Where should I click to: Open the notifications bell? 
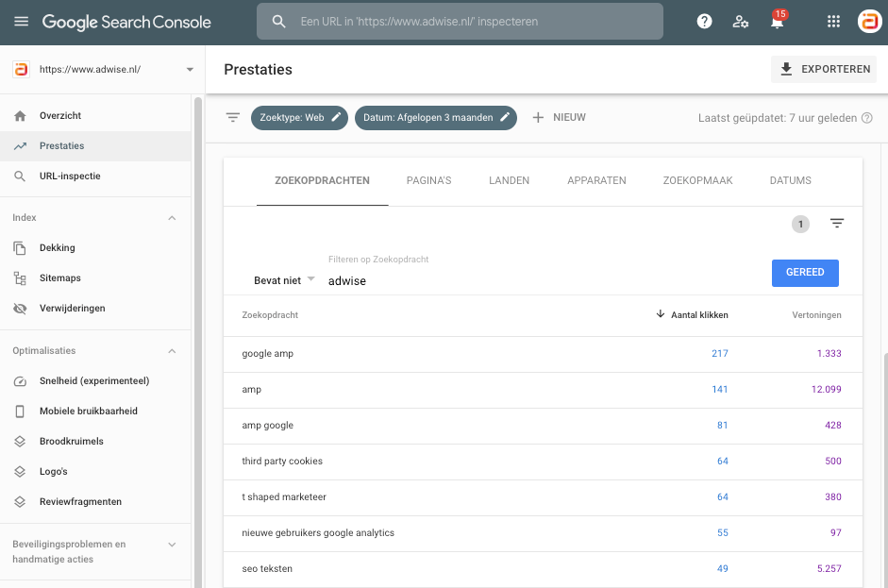click(x=778, y=23)
